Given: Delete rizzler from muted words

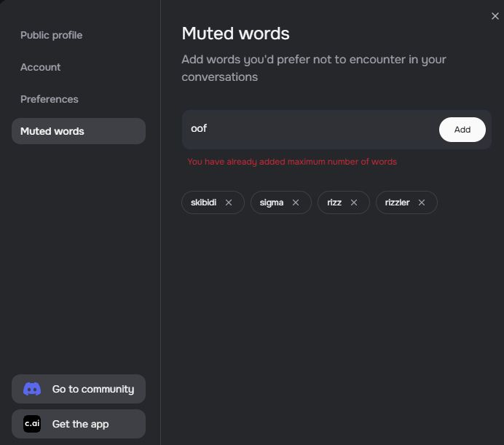Looking at the screenshot, I should tap(422, 202).
